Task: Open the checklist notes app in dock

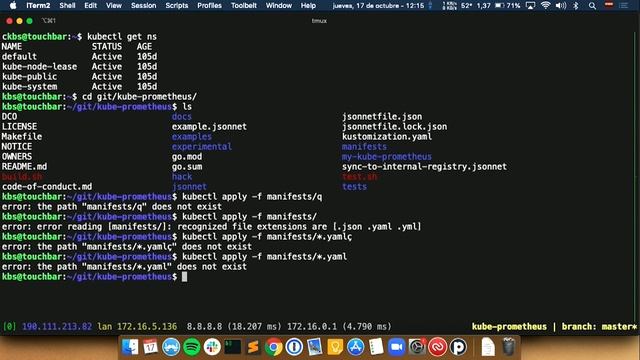Action: coord(376,347)
